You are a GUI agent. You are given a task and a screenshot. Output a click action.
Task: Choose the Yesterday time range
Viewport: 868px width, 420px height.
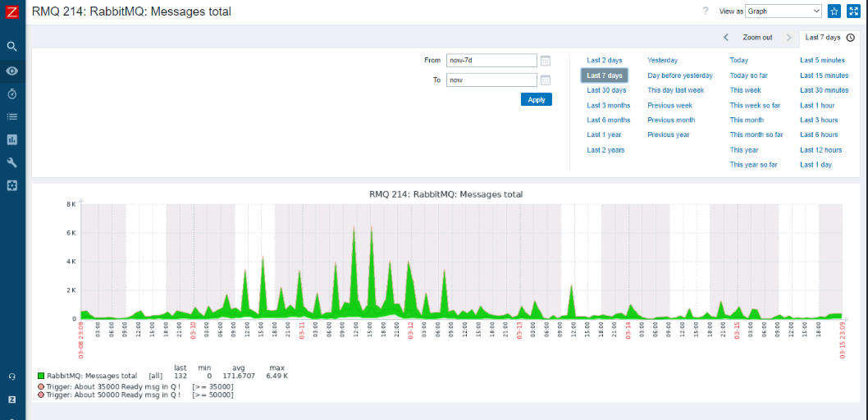pyautogui.click(x=662, y=60)
